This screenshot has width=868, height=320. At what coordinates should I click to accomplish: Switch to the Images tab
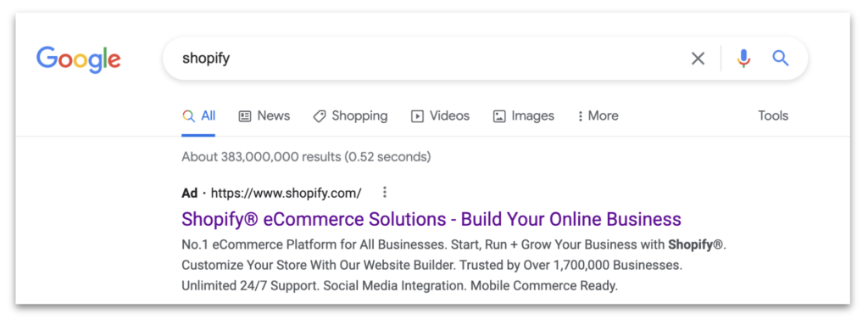(524, 116)
